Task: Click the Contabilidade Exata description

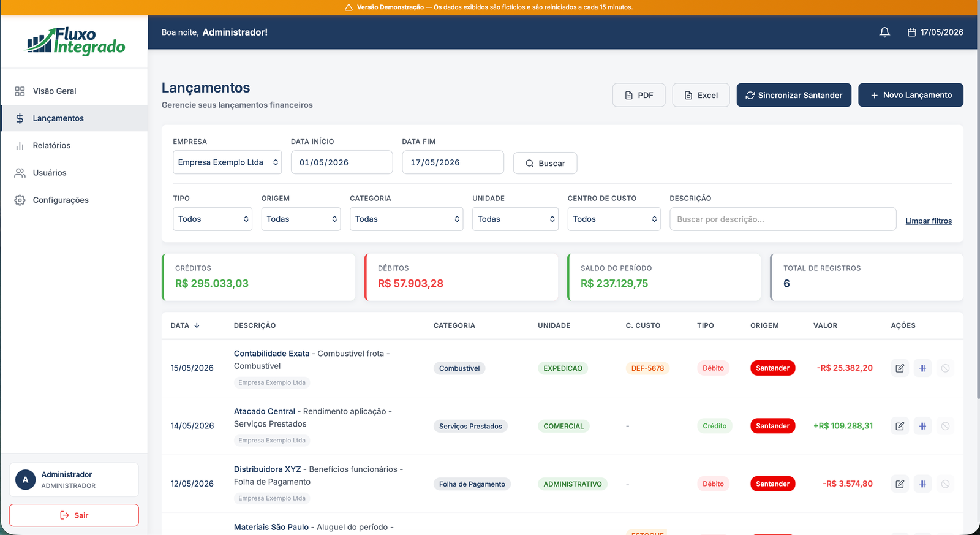Action: (x=312, y=360)
